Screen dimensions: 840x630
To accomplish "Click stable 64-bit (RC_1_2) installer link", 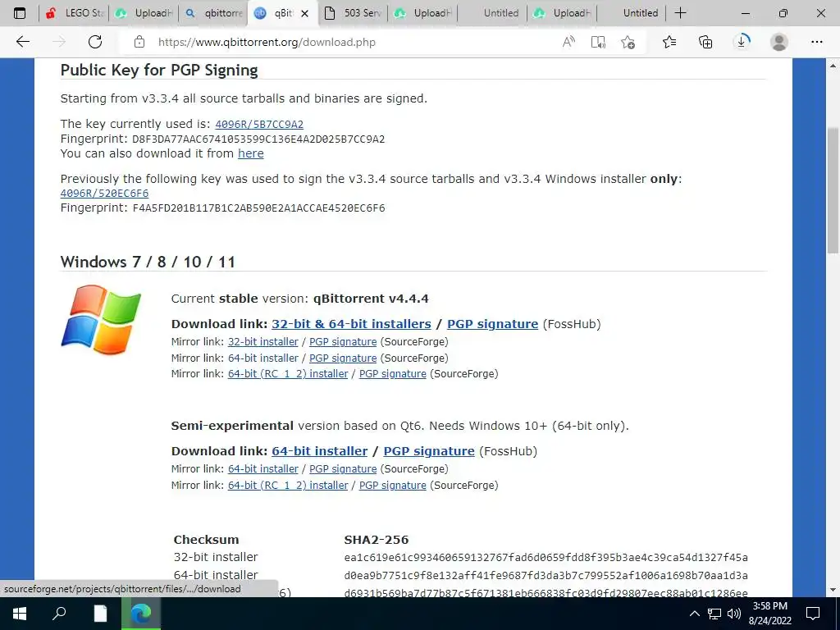I will [288, 374].
